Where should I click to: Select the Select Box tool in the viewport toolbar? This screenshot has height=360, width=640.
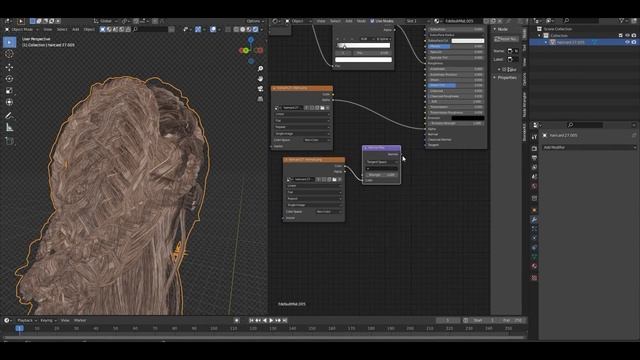click(9, 42)
